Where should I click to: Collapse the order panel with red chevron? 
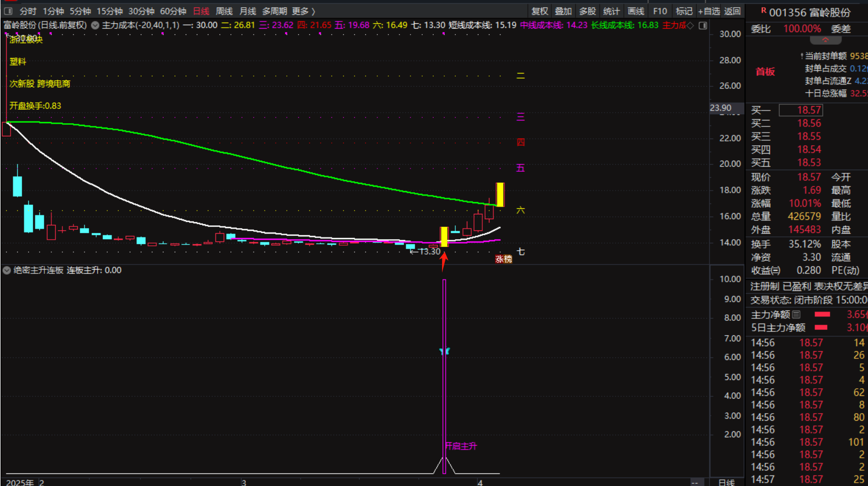click(825, 40)
